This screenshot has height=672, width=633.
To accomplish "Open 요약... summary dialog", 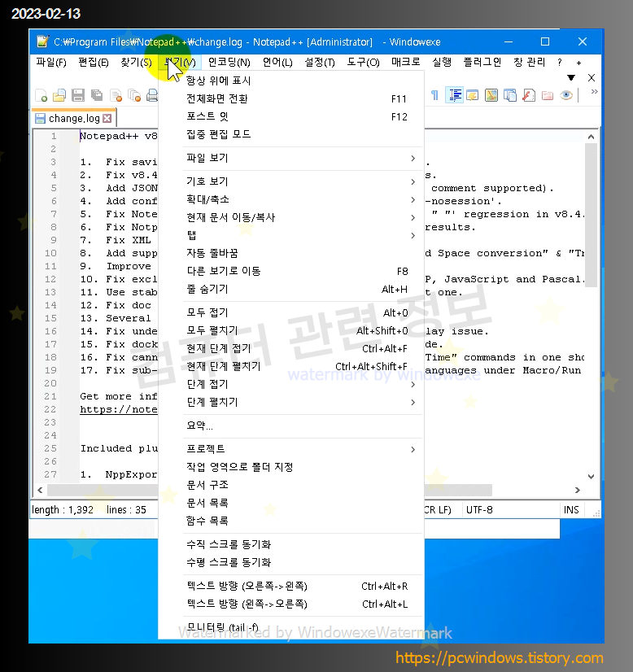I will tap(291, 426).
